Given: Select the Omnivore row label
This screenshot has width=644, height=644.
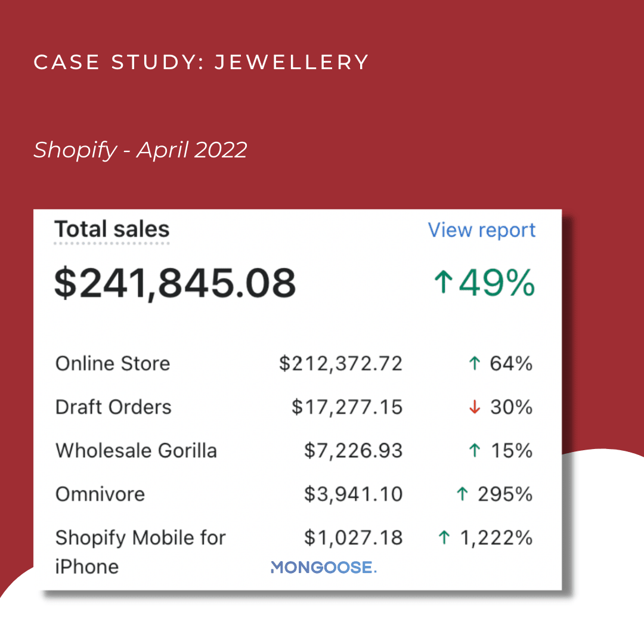Looking at the screenshot, I should tap(100, 494).
